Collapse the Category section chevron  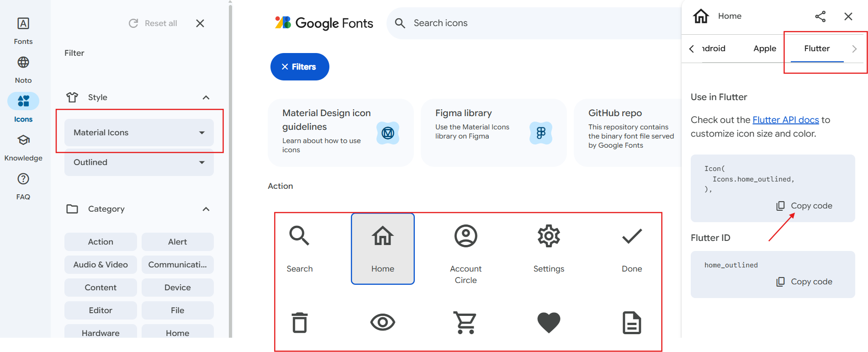[206, 209]
